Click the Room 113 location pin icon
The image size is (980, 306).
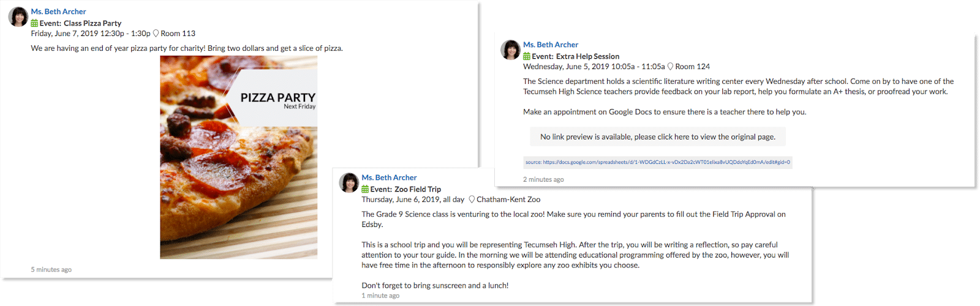[156, 34]
